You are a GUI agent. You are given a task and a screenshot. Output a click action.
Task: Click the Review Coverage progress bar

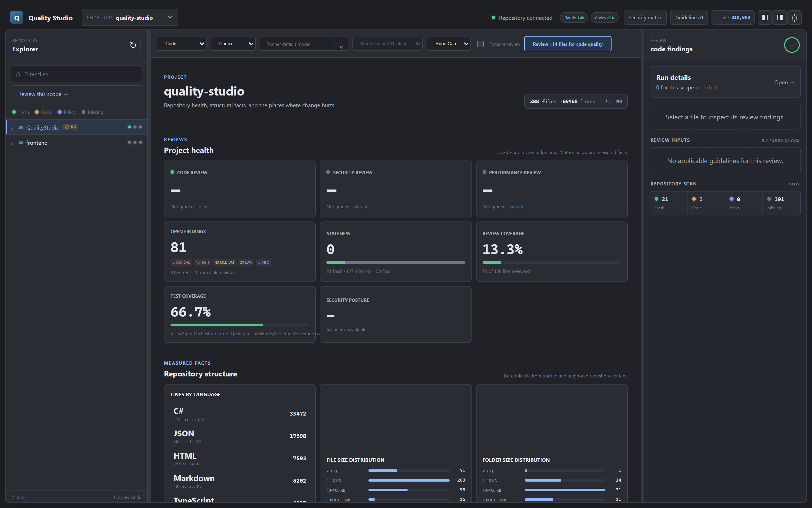(x=552, y=262)
